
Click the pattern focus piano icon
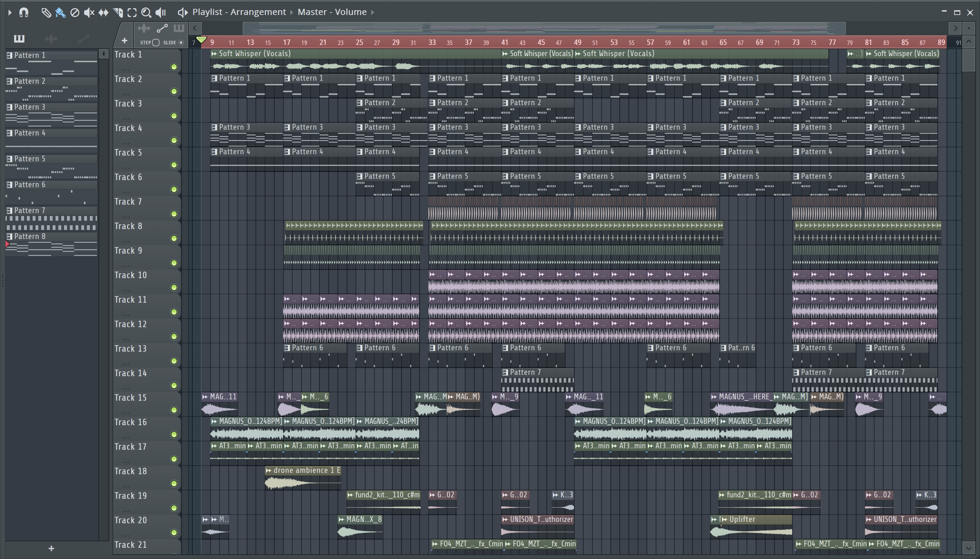coord(179,28)
